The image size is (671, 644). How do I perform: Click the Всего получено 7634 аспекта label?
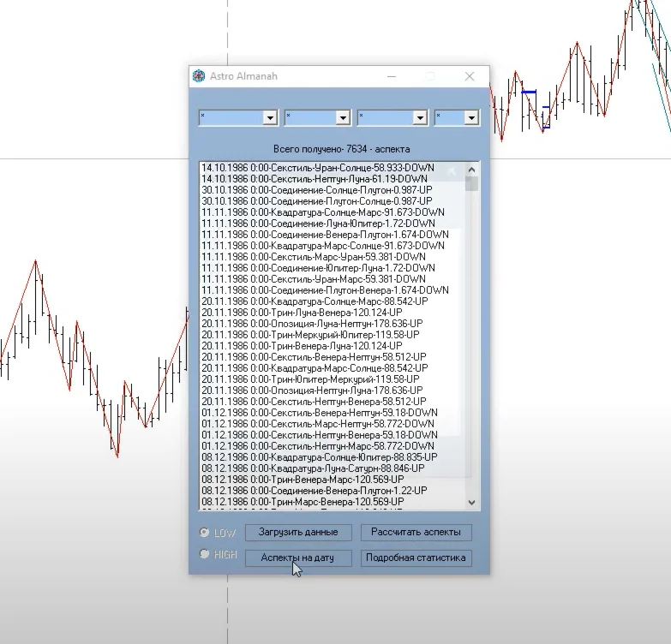coord(341,149)
